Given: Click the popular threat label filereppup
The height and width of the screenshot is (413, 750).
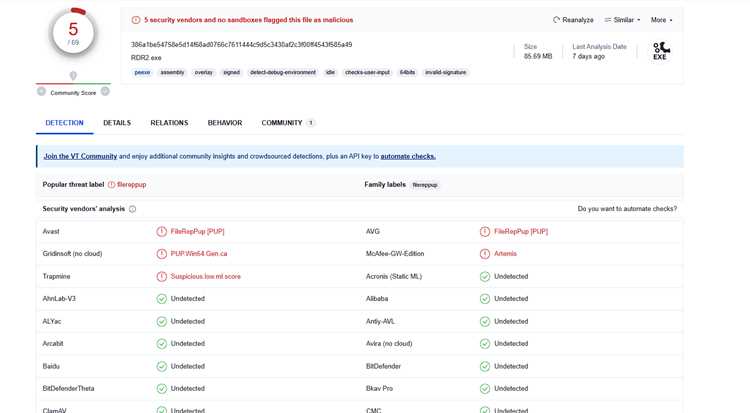Looking at the screenshot, I should (132, 185).
